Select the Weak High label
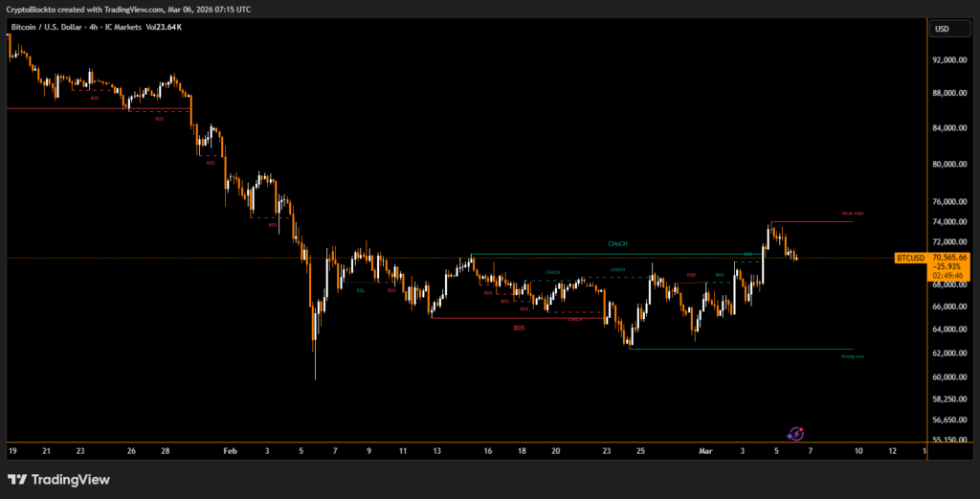The height and width of the screenshot is (499, 980). click(852, 214)
